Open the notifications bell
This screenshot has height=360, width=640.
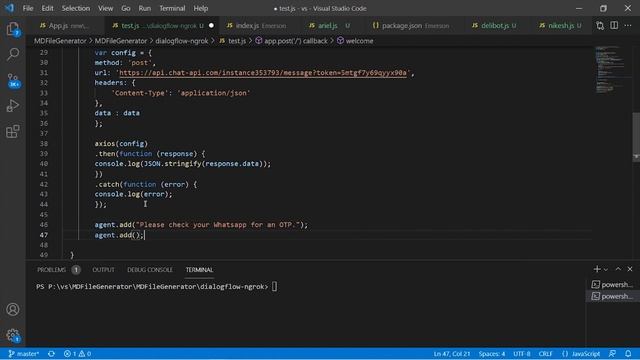[x=628, y=354]
